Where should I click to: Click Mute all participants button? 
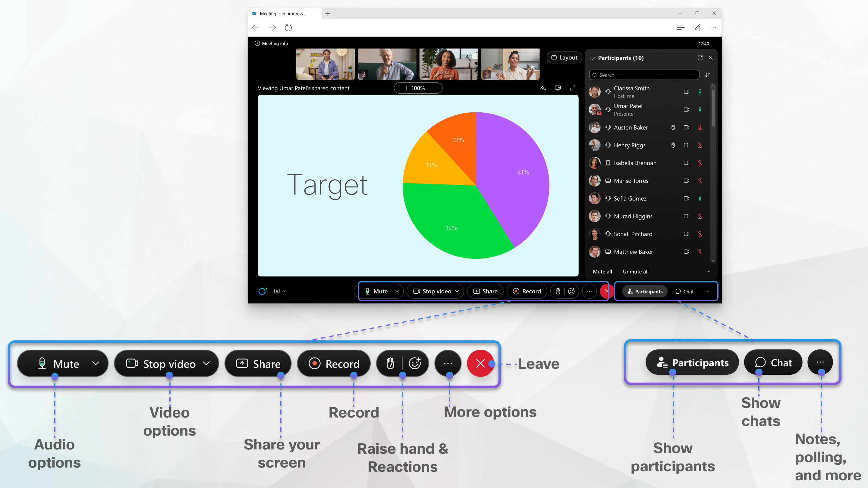coord(602,271)
